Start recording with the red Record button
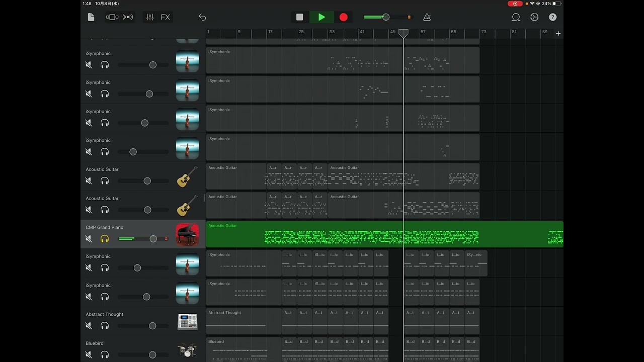644x362 pixels. [343, 17]
